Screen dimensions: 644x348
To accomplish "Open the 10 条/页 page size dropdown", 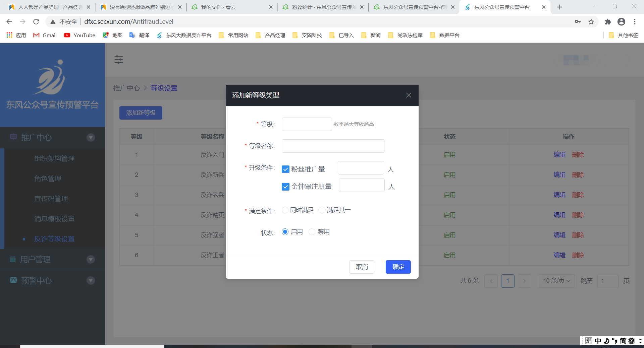I will point(557,281).
